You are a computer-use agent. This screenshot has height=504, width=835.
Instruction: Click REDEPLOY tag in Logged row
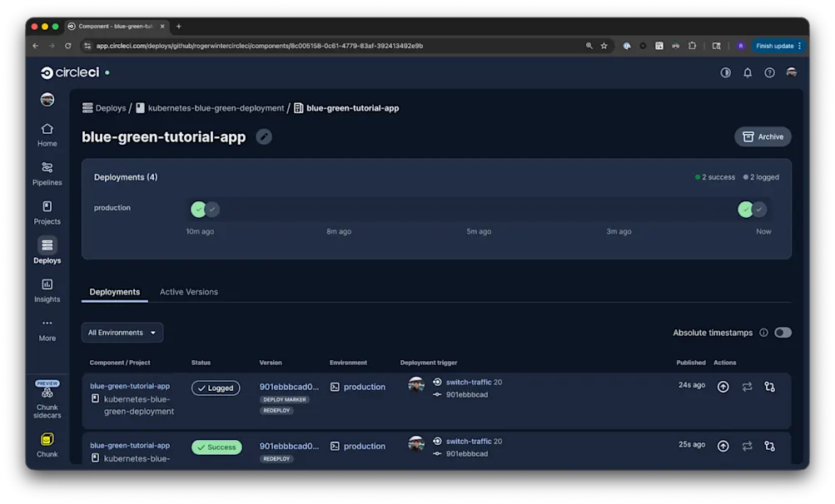276,410
